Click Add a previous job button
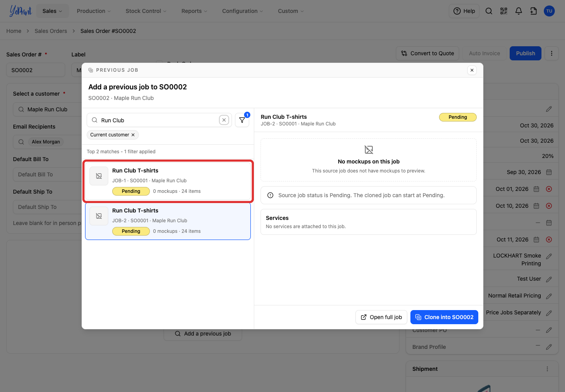Image resolution: width=565 pixels, height=392 pixels. [x=203, y=334]
